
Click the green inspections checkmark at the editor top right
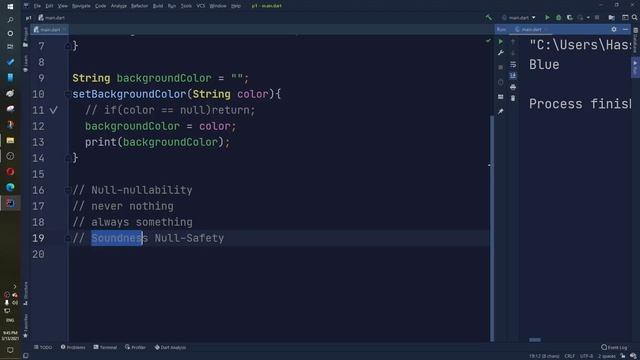(x=488, y=41)
